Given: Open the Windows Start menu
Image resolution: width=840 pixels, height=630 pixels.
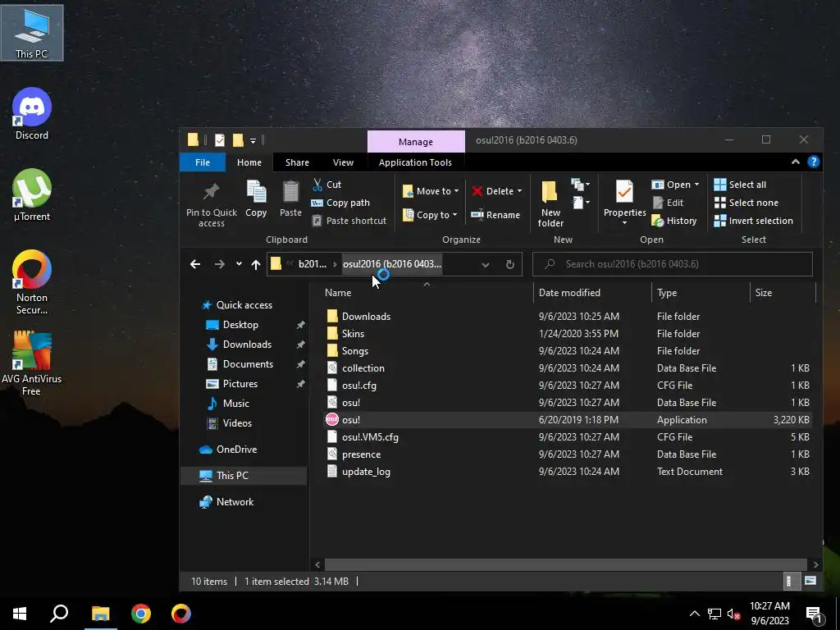Looking at the screenshot, I should tap(20, 614).
